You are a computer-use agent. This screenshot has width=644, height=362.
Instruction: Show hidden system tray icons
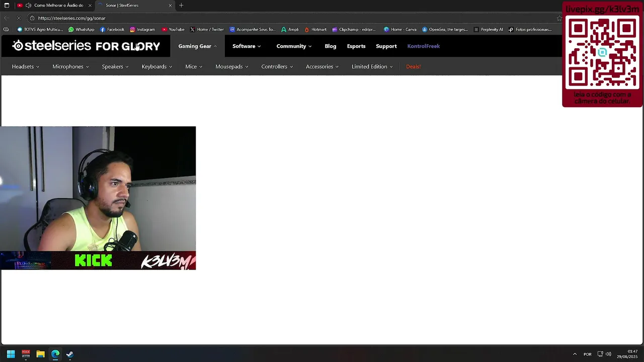tap(575, 354)
